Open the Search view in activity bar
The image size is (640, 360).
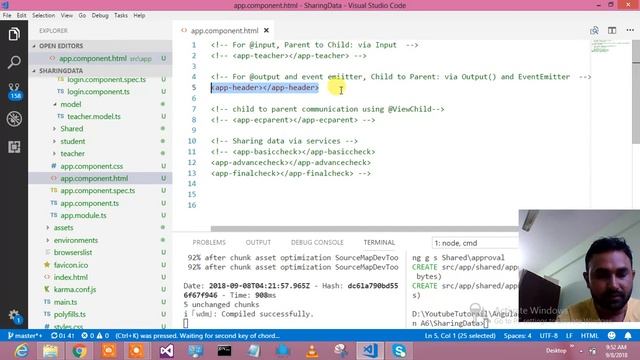click(x=14, y=62)
